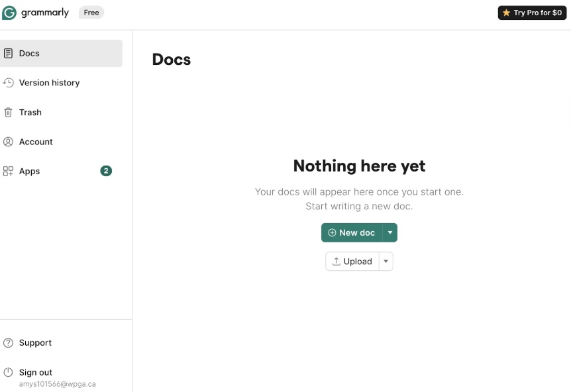The height and width of the screenshot is (392, 571).
Task: Click the Sign out power icon
Action: tap(8, 372)
